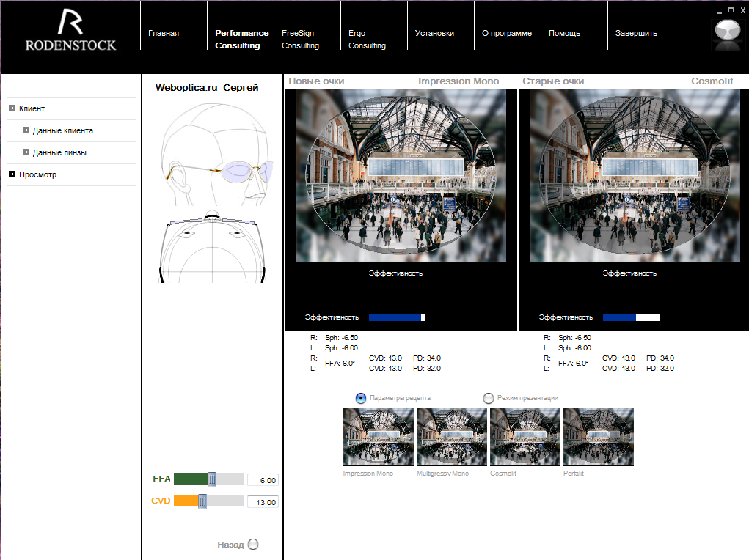Click the side-view head with glasses illustration

coord(216,154)
